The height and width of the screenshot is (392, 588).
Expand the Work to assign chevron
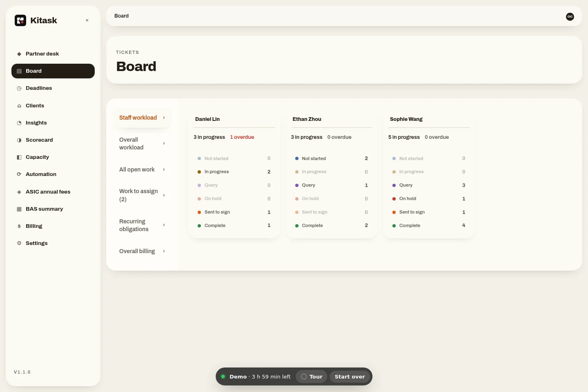[x=164, y=195]
